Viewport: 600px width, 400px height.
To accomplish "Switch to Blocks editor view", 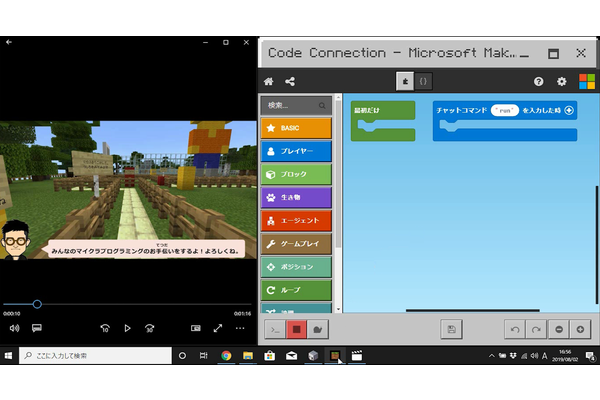I will [405, 81].
